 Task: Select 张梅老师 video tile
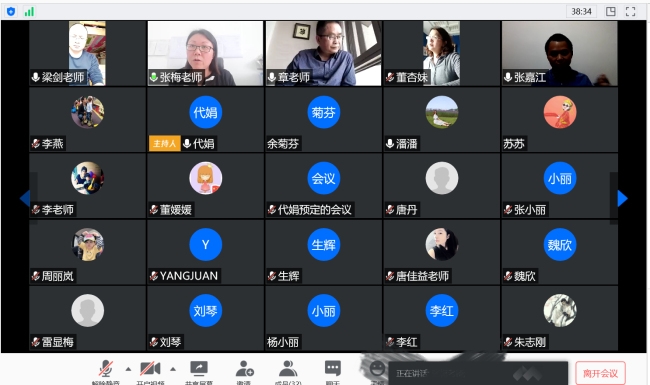(x=205, y=53)
